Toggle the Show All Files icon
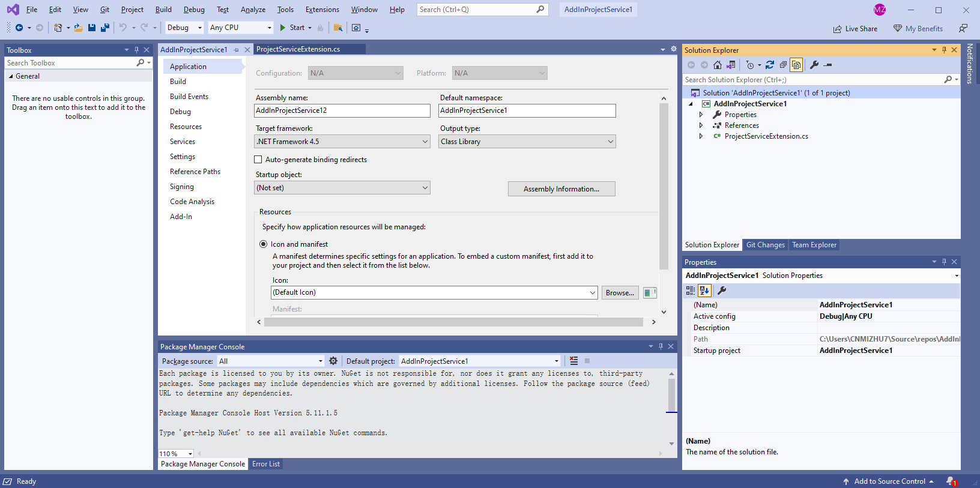 pyautogui.click(x=796, y=65)
